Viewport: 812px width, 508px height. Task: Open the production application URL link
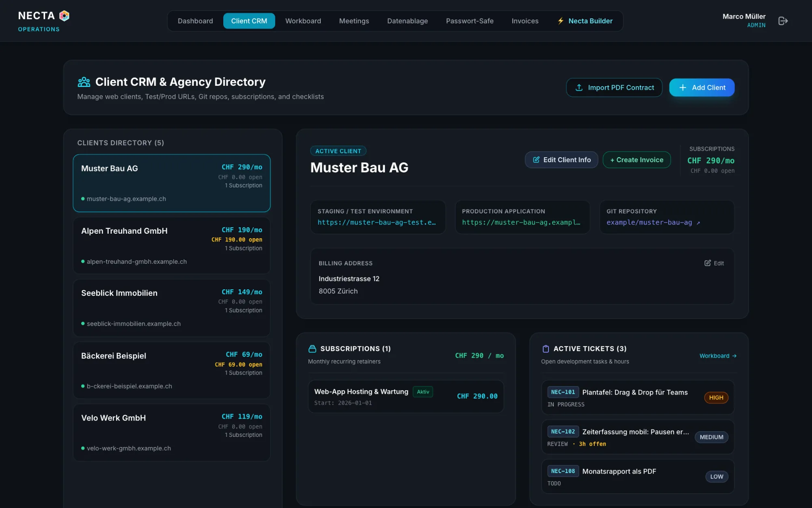tap(521, 222)
